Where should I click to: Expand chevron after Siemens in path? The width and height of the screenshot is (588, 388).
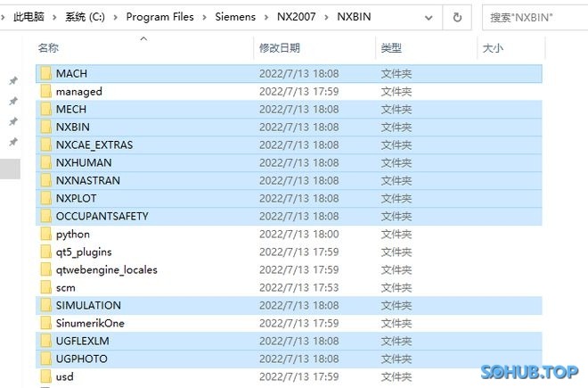point(266,17)
